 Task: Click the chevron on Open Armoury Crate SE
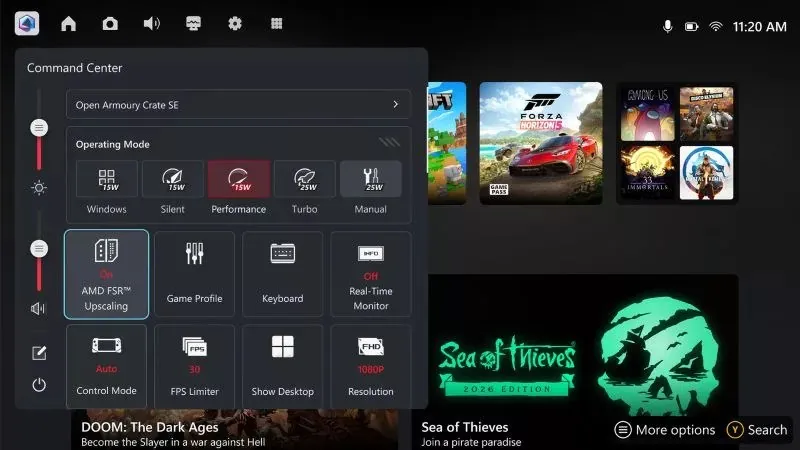click(x=395, y=104)
